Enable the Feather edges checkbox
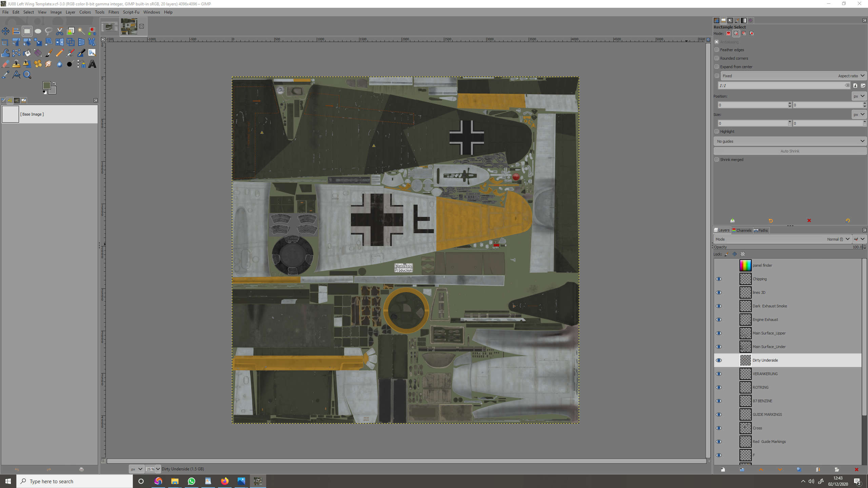 click(716, 50)
